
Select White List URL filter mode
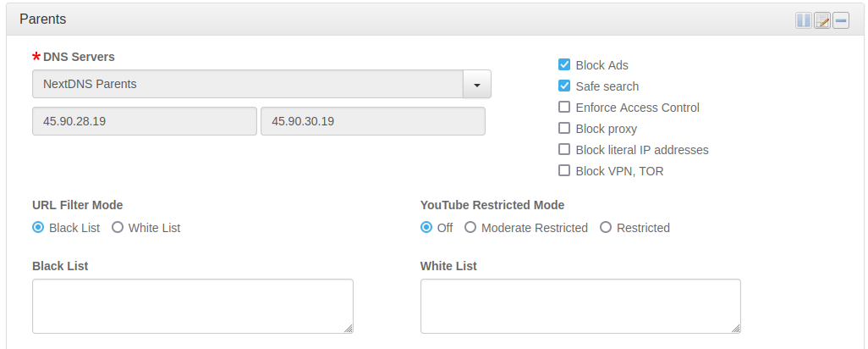118,228
